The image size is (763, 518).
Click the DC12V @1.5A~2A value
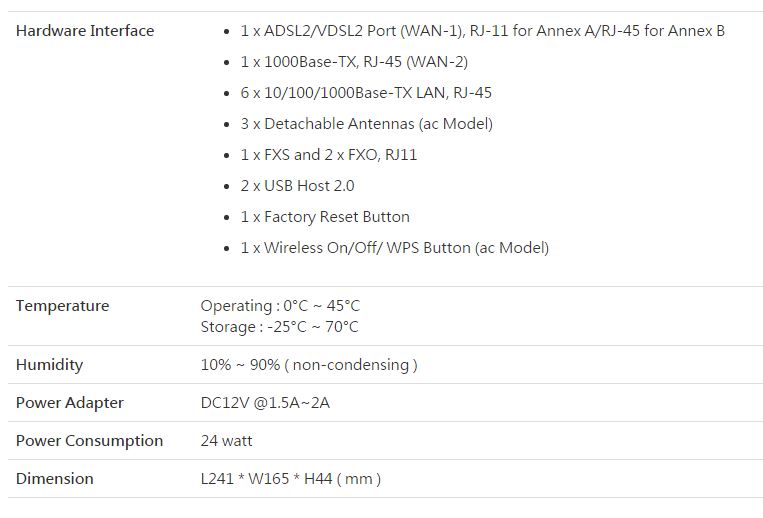(x=265, y=403)
